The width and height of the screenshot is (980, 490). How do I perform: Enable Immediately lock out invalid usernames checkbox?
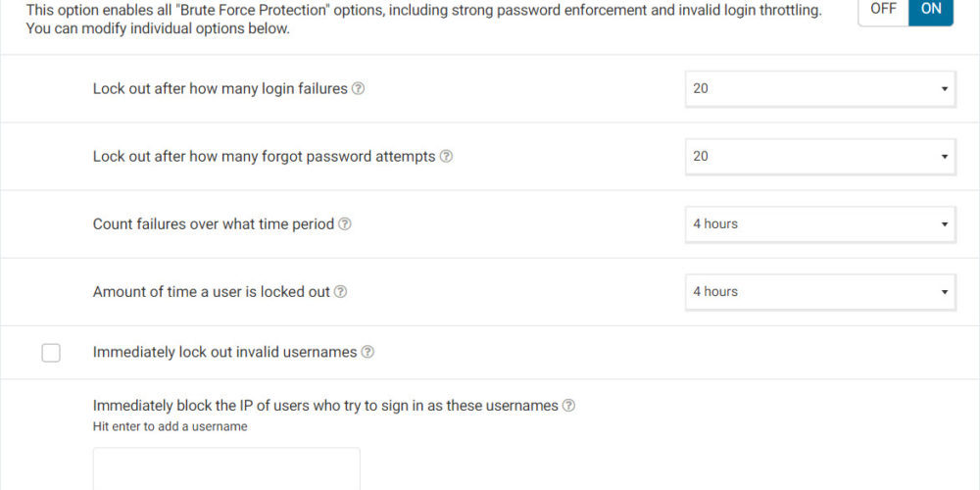coord(51,353)
